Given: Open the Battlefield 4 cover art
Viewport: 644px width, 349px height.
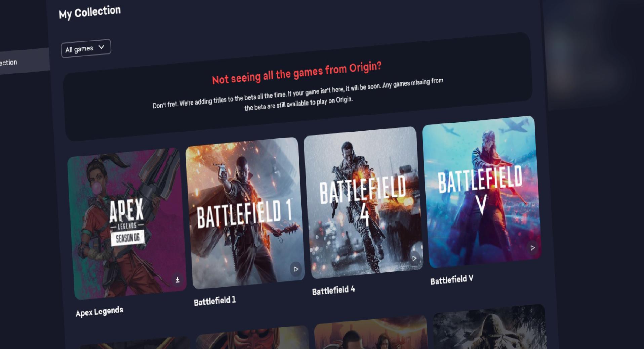Looking at the screenshot, I should [x=364, y=202].
